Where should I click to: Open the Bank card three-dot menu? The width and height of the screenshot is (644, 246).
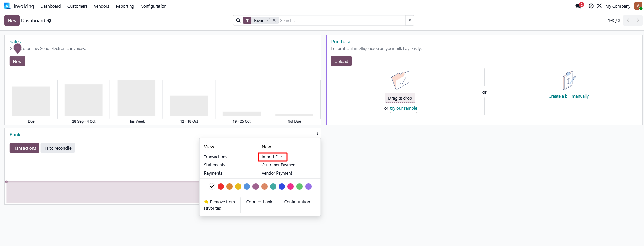click(317, 133)
